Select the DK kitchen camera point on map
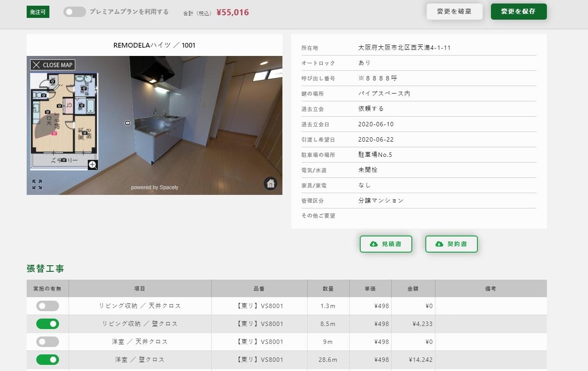 48,112
